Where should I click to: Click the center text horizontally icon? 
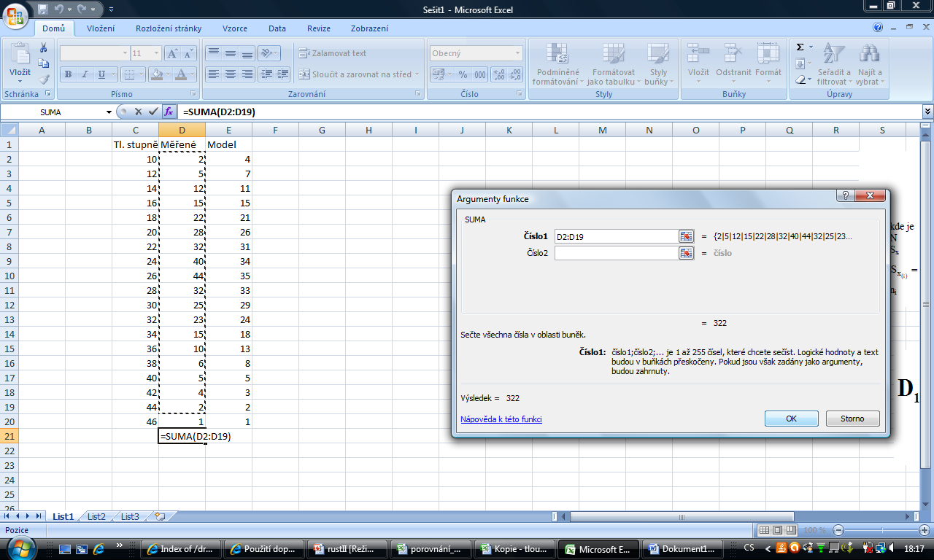[230, 74]
